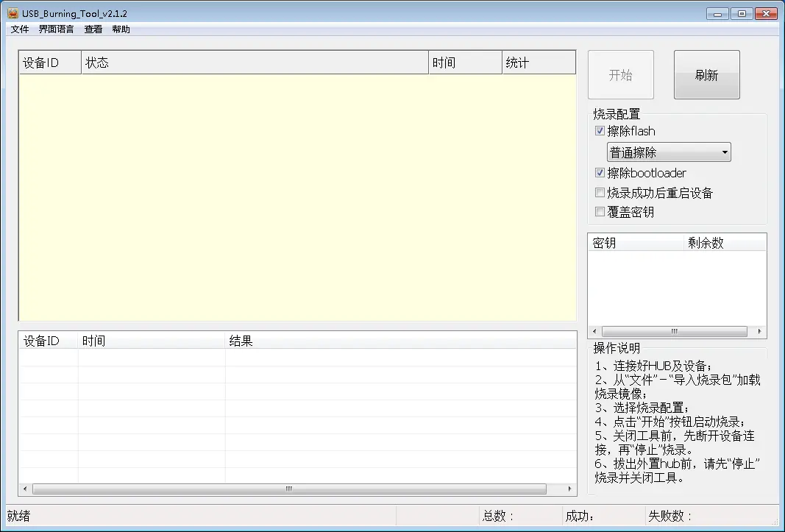Open the 界面语言 menu

click(56, 29)
